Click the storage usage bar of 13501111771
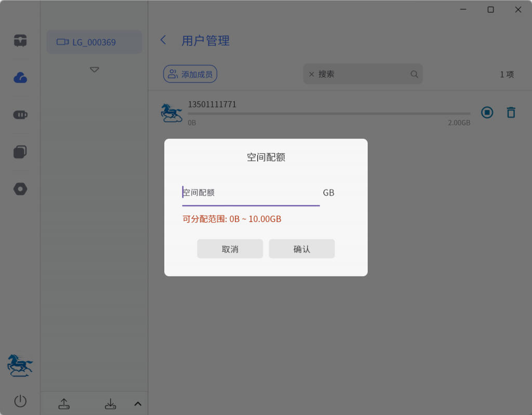Viewport: 532px width, 415px height. pos(329,113)
